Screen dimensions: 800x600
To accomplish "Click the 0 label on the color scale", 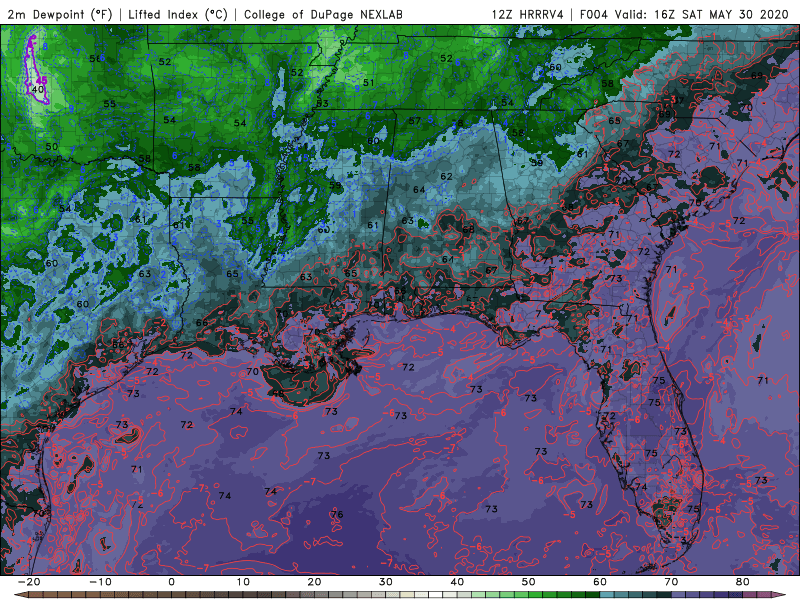I will pyautogui.click(x=171, y=582).
